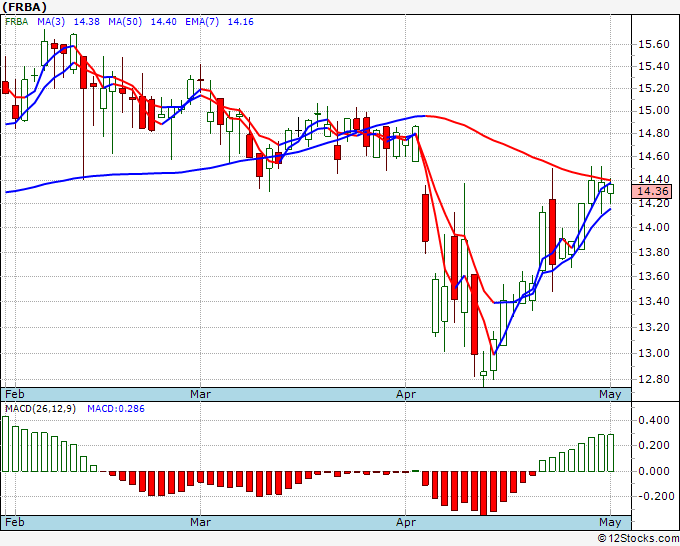
Task: Click the 13.00 price axis label
Action: (654, 353)
